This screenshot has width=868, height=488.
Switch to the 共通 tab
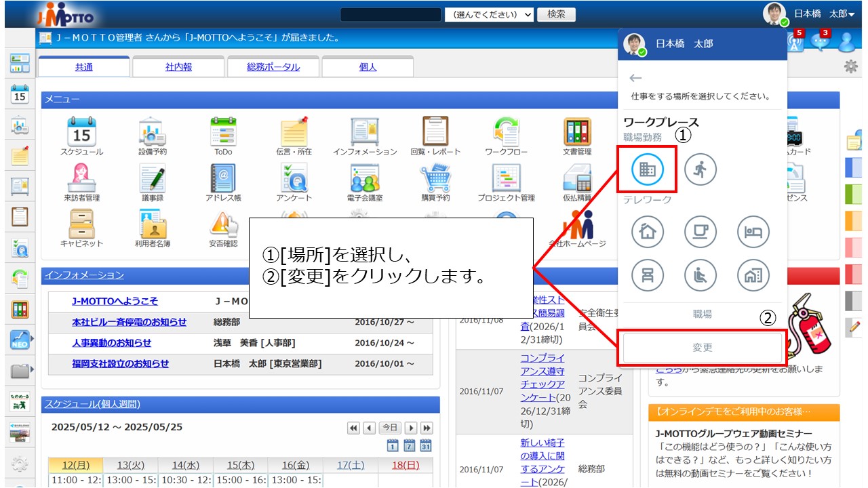click(x=84, y=67)
